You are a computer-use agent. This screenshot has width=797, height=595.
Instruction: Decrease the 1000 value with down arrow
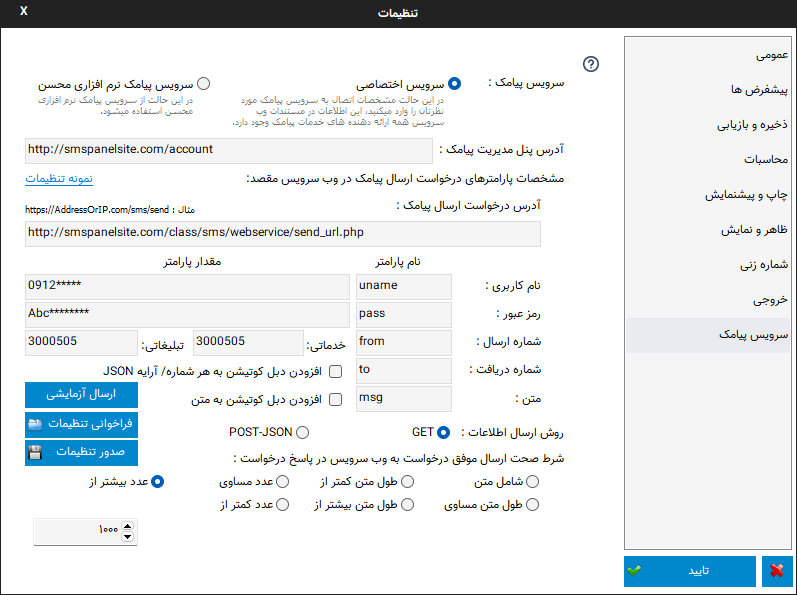pyautogui.click(x=128, y=537)
